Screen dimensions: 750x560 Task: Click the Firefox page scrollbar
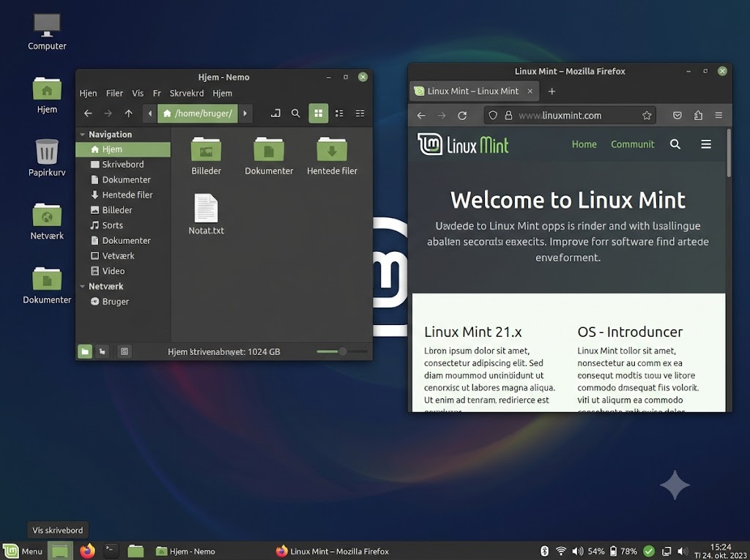729,153
